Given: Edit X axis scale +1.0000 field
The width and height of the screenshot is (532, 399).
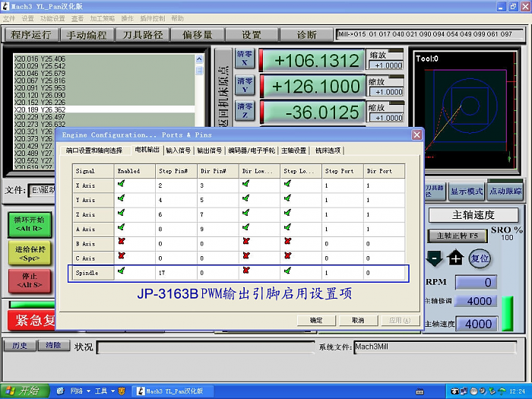Looking at the screenshot, I should 386,65.
